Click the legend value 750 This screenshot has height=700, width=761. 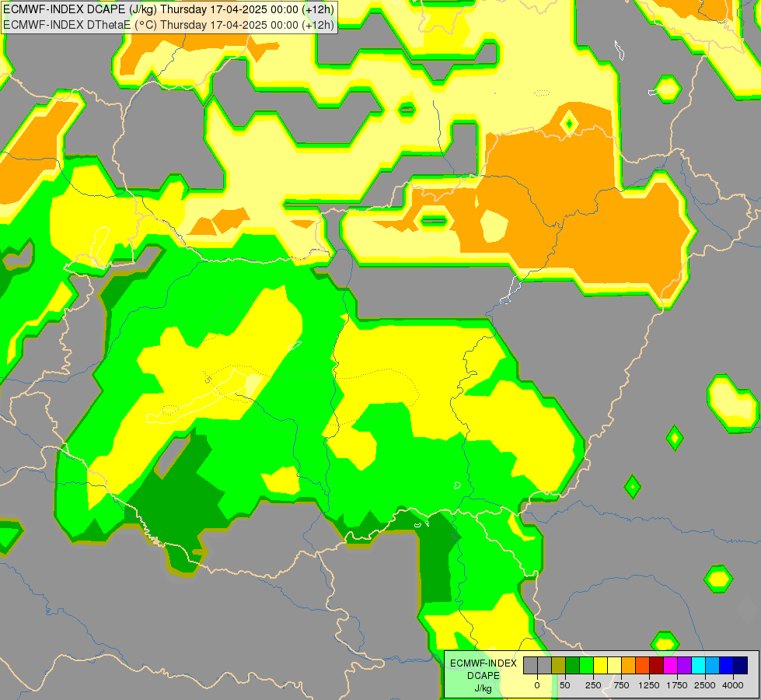coord(621,685)
